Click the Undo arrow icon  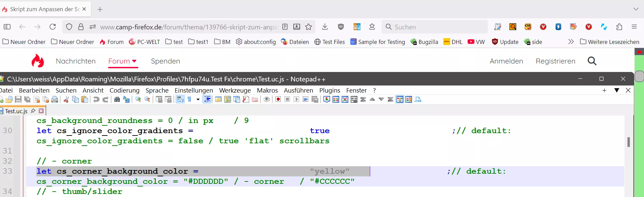[x=96, y=99]
